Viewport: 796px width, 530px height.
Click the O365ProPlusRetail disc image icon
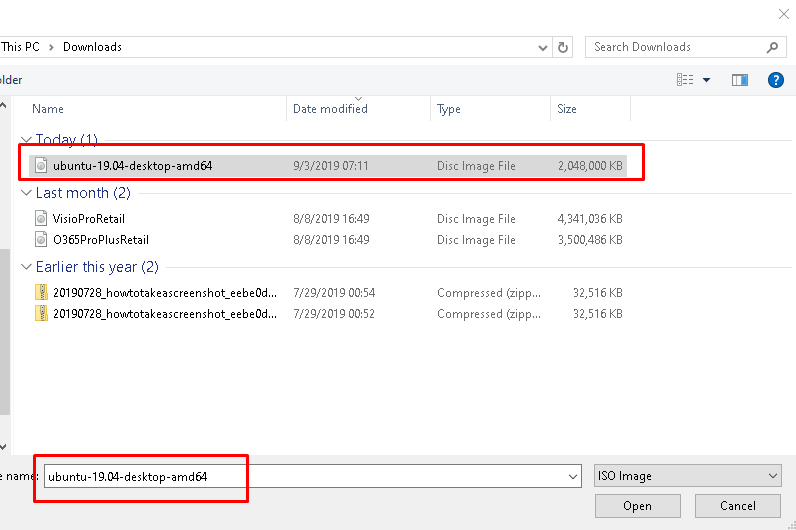pyautogui.click(x=41, y=240)
